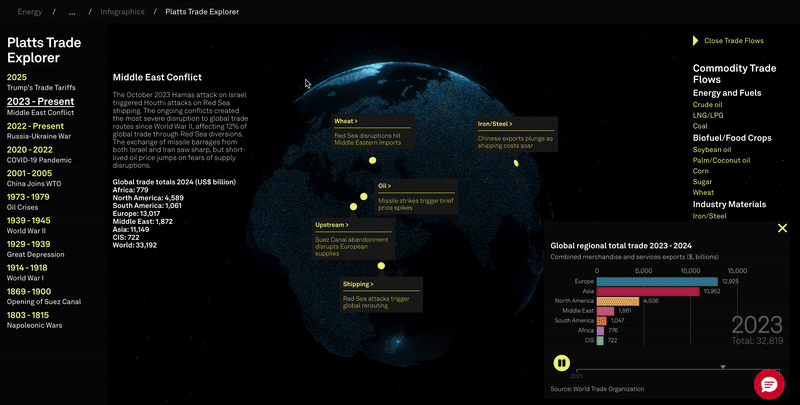Click the Africa bar in chart
Screen dimensions: 800x405
[x=601, y=331]
